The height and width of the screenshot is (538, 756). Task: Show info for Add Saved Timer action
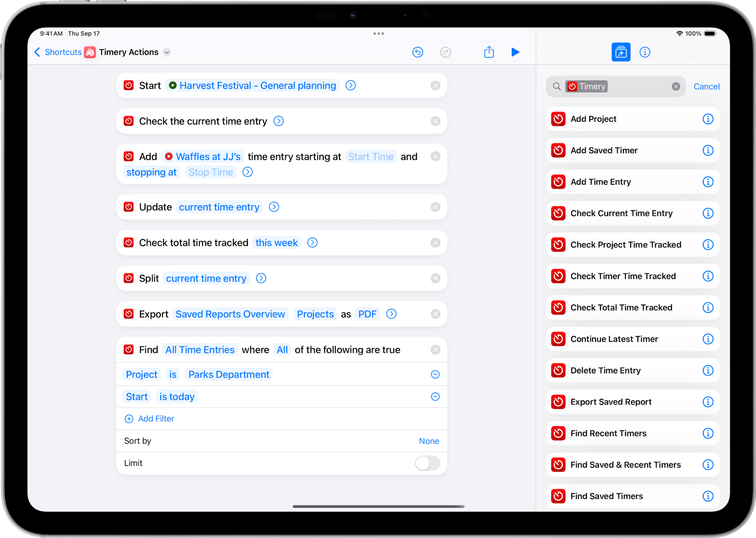pos(708,151)
